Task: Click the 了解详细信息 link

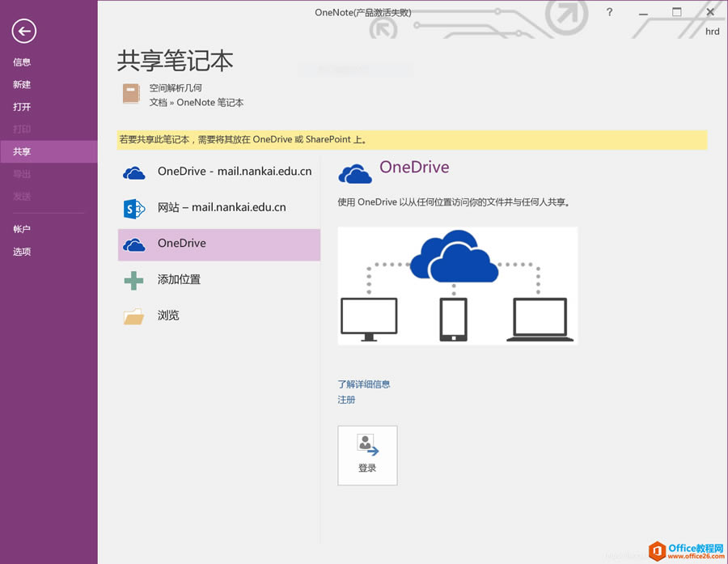Action: 363,384
